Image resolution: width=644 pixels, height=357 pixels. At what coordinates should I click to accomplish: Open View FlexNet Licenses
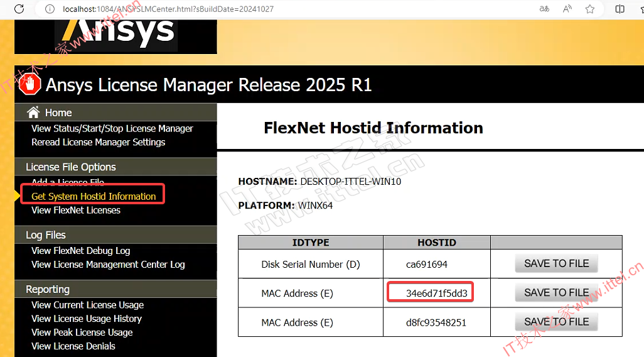pos(76,210)
